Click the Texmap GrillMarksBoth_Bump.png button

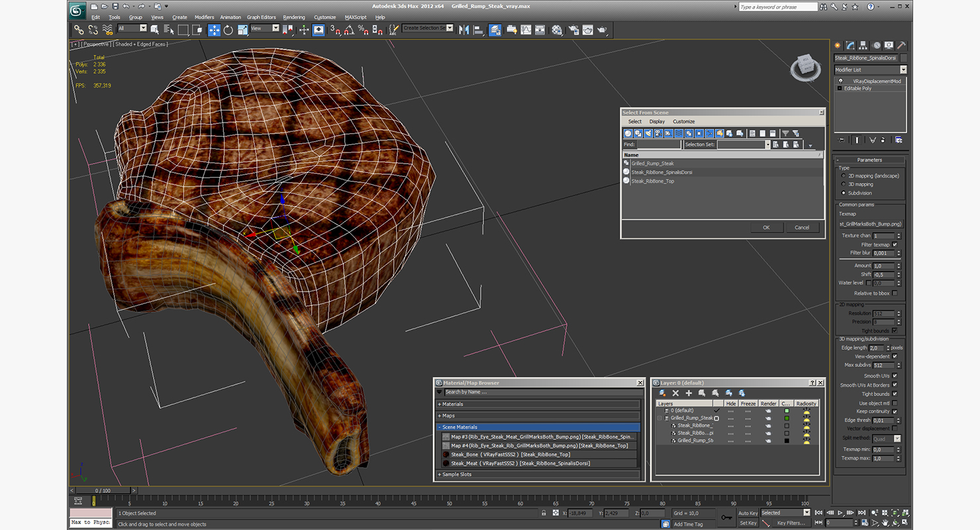pyautogui.click(x=871, y=224)
